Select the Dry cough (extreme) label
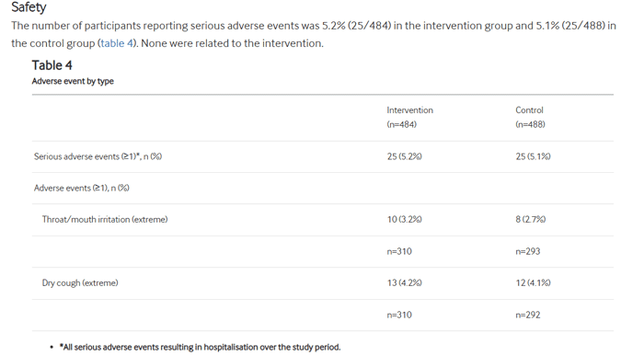 (x=80, y=283)
